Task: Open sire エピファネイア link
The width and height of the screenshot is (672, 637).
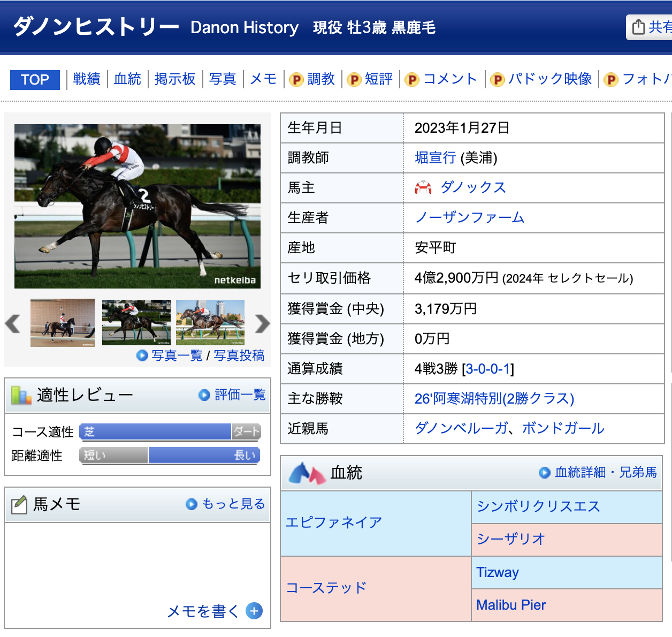Action: 334,522
